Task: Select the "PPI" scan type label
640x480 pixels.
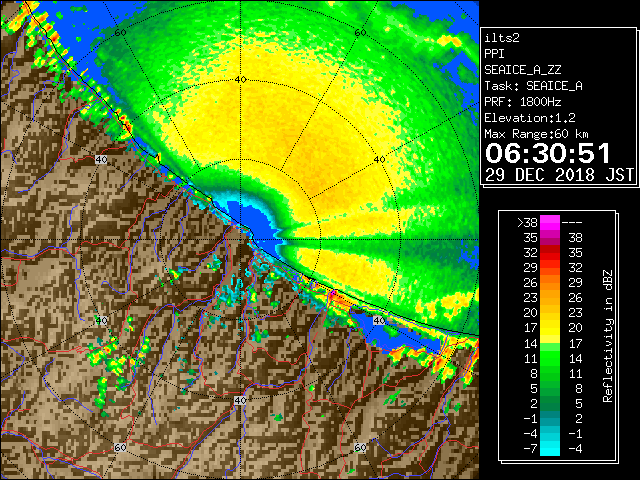Action: click(x=494, y=54)
